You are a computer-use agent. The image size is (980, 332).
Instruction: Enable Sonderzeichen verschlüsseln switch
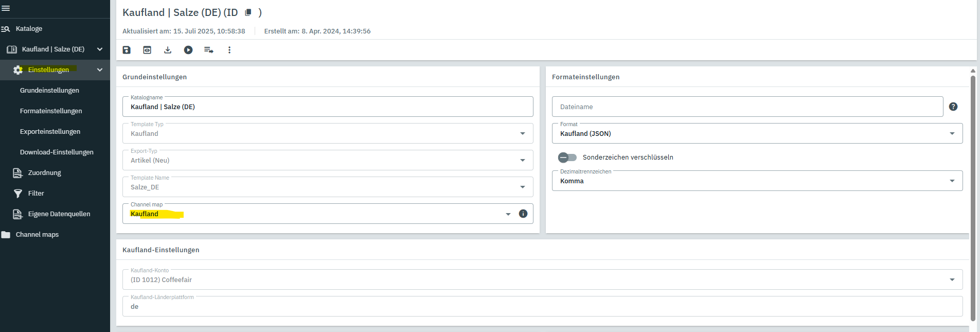pyautogui.click(x=567, y=158)
